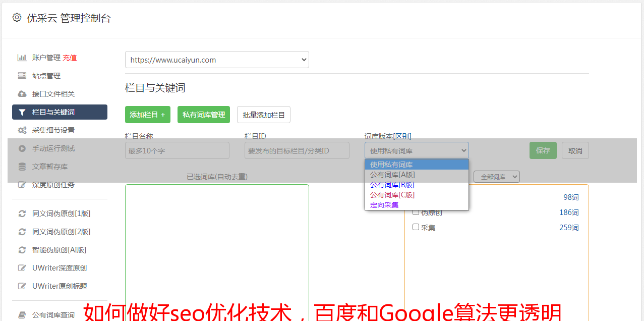Open 深度原创任务 in the sidebar

tap(53, 185)
